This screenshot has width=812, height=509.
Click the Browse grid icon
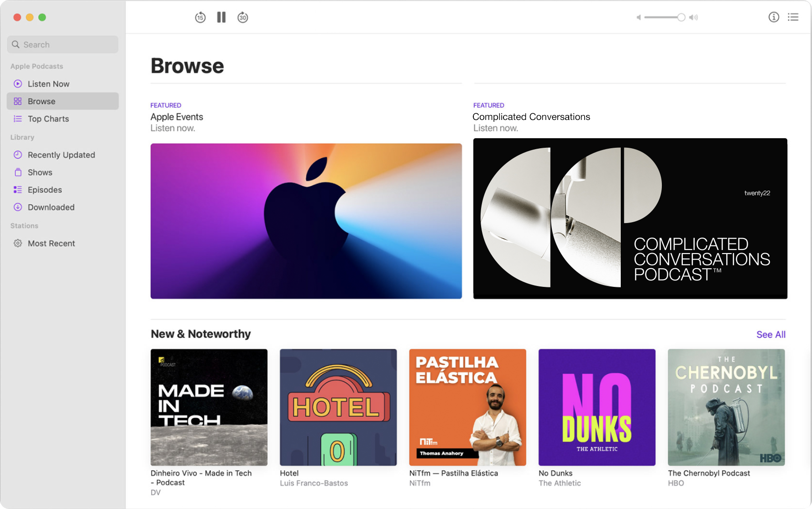tap(18, 101)
